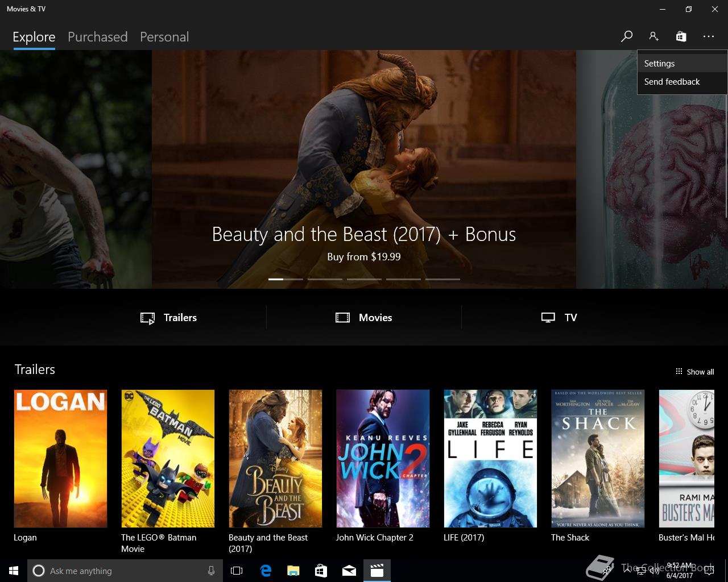
Task: Select the third carousel page indicator
Action: pyautogui.click(x=364, y=279)
